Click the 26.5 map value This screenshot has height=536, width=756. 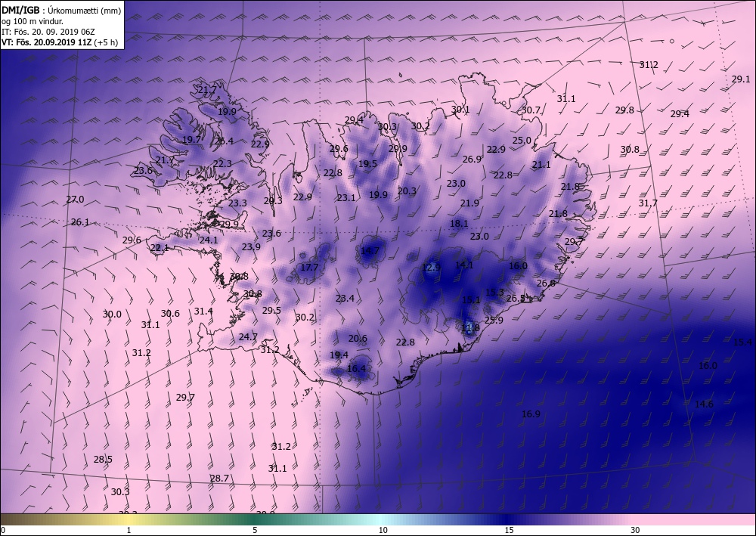coord(516,299)
